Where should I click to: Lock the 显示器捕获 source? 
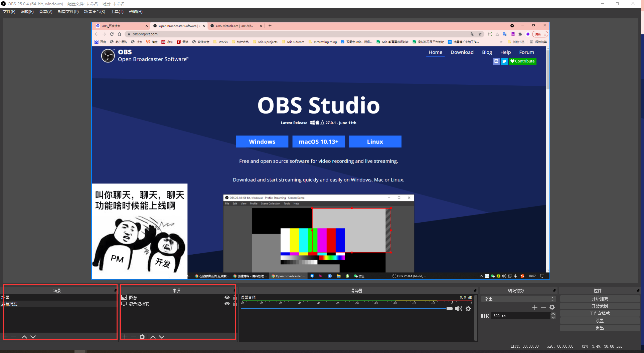coord(235,304)
